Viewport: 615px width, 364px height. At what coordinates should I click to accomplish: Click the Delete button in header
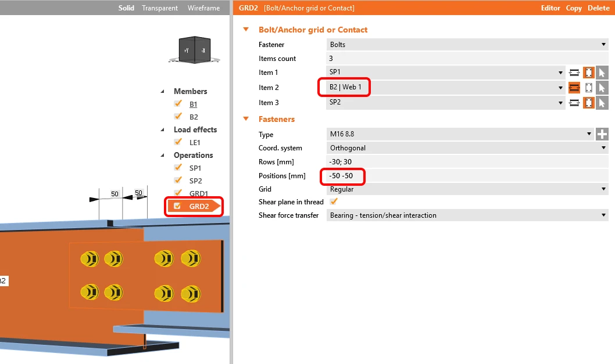(598, 8)
